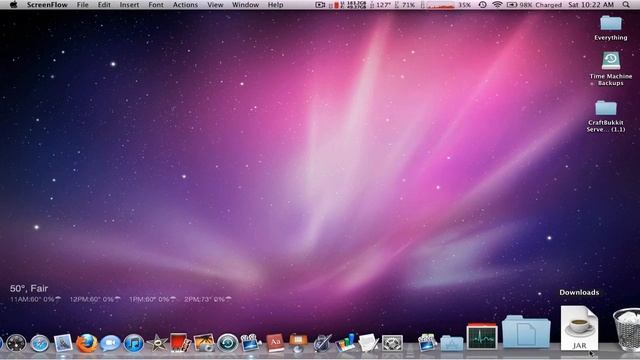Click the 11AM forecast entry

(x=36, y=300)
